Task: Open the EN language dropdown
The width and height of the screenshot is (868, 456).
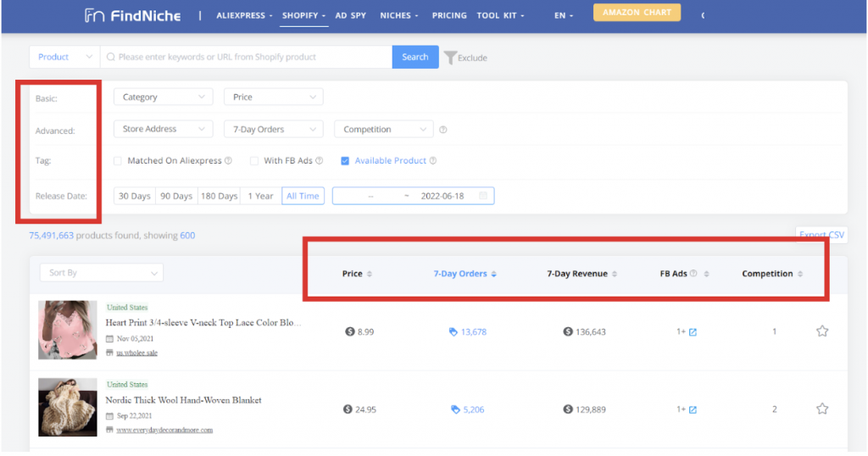Action: tap(564, 15)
